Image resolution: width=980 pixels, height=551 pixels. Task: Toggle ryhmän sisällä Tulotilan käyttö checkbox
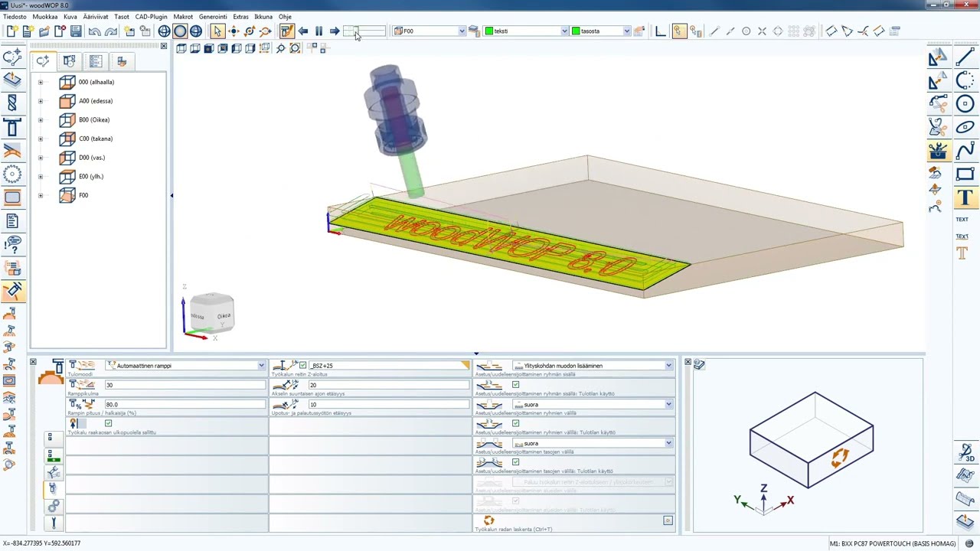pos(515,385)
